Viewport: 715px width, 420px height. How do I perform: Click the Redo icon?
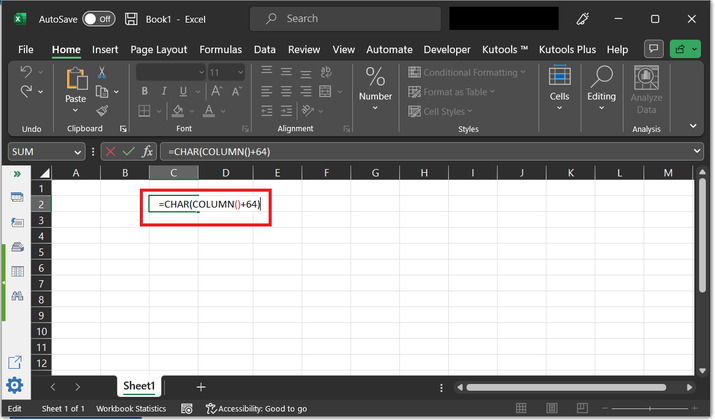[x=26, y=91]
